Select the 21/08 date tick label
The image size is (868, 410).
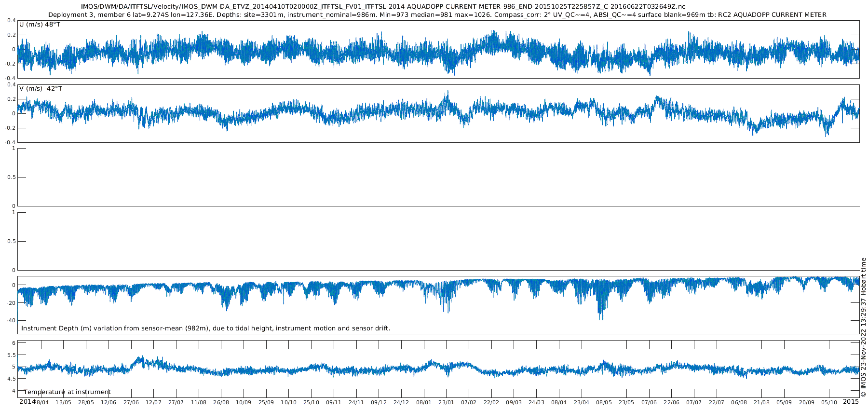(x=762, y=403)
